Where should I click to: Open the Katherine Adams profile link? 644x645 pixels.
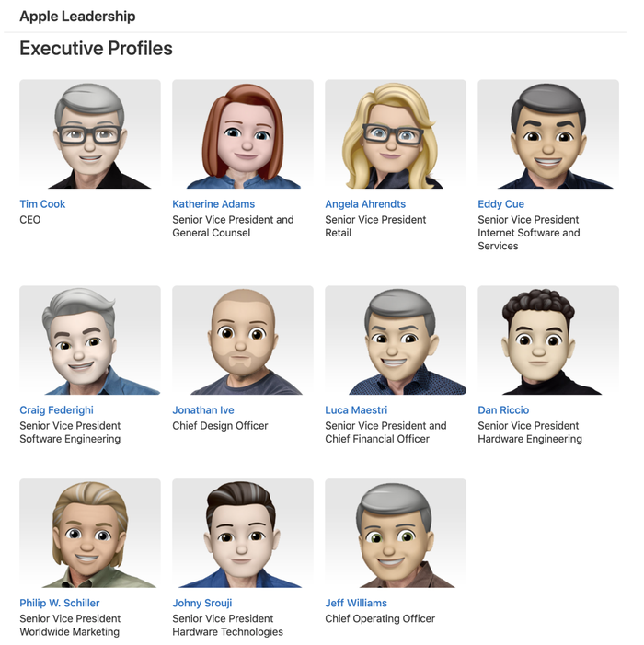point(213,204)
